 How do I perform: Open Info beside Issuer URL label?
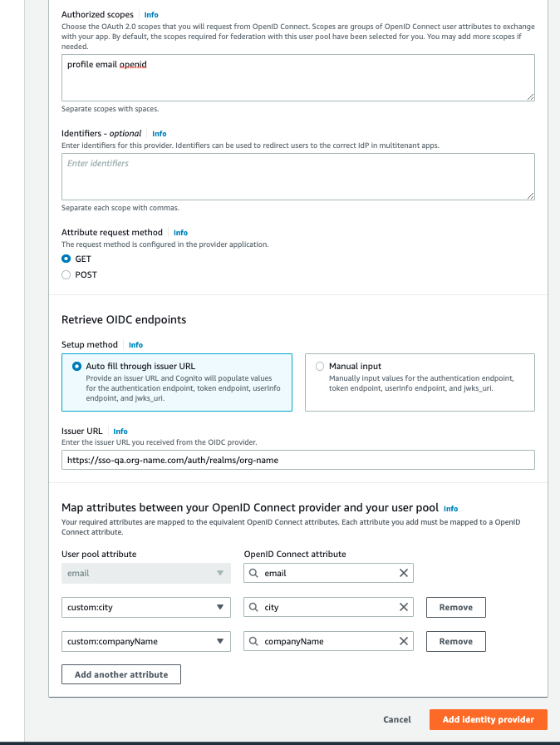coord(120,431)
